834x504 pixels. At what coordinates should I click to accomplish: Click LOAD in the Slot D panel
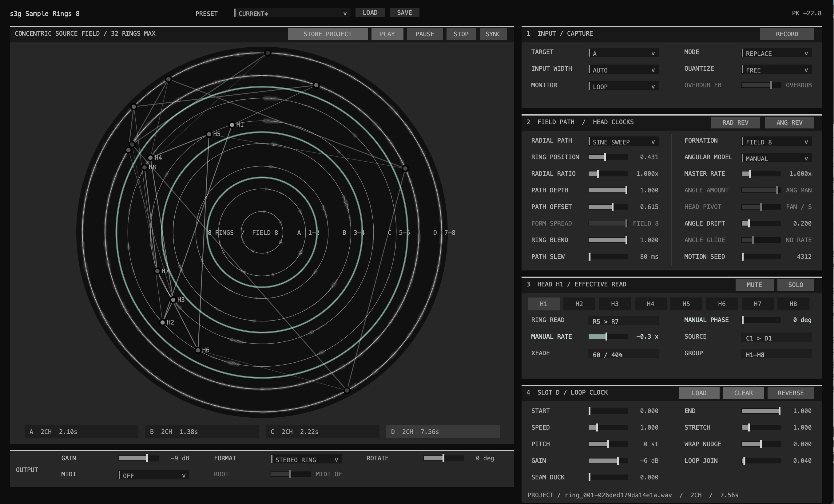(x=699, y=393)
